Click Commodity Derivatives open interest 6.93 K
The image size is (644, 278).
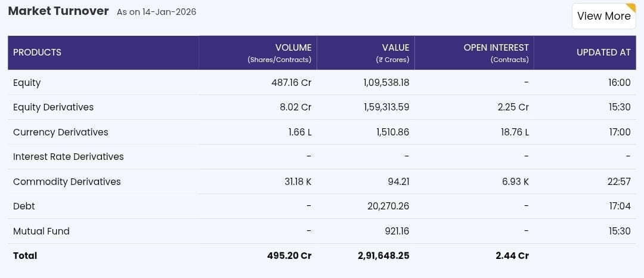(x=515, y=182)
